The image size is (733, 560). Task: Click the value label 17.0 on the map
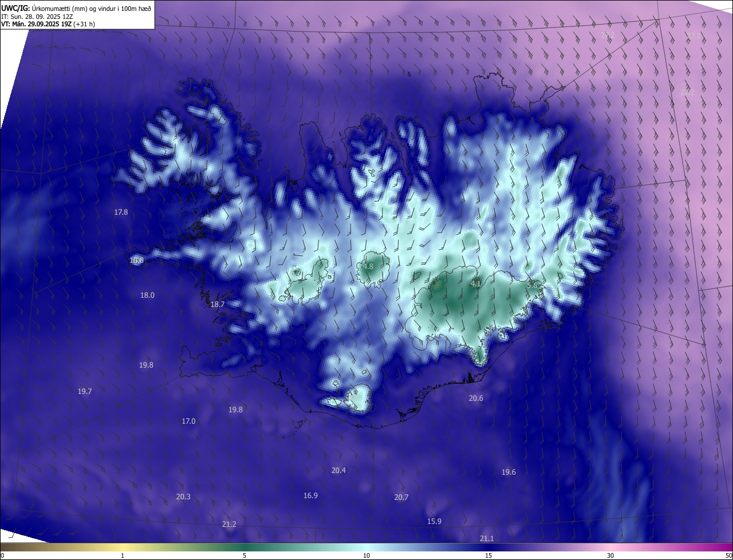click(188, 421)
